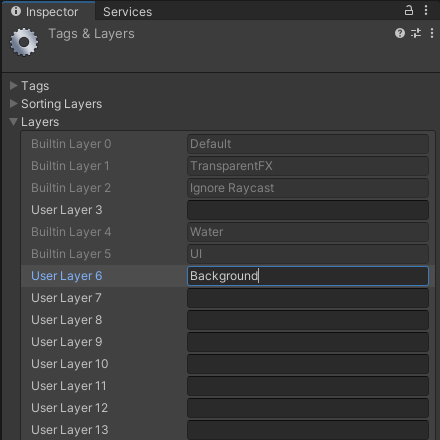Click the User Layer 9 name field

pyautogui.click(x=308, y=342)
